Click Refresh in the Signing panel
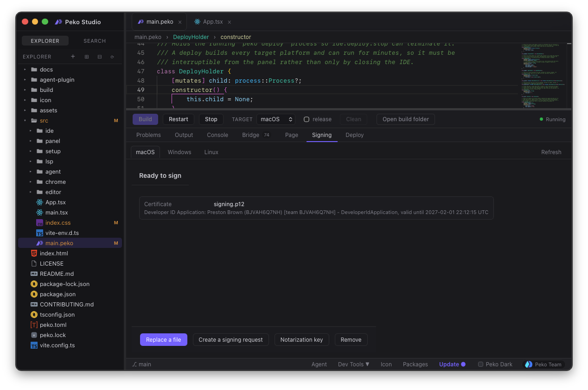Image resolution: width=588 pixels, height=390 pixels. (x=551, y=152)
